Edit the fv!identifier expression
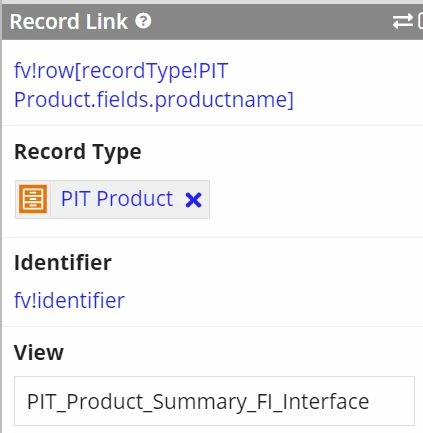Image resolution: width=423 pixels, height=433 pixels. click(x=69, y=300)
